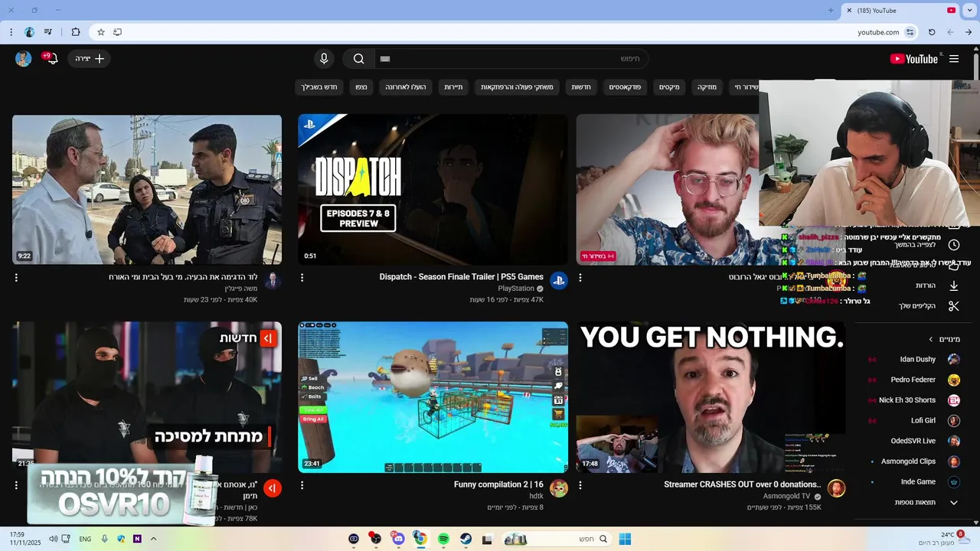Open YOU GET NOTHING video thumbnail
The image size is (980, 551).
[710, 396]
